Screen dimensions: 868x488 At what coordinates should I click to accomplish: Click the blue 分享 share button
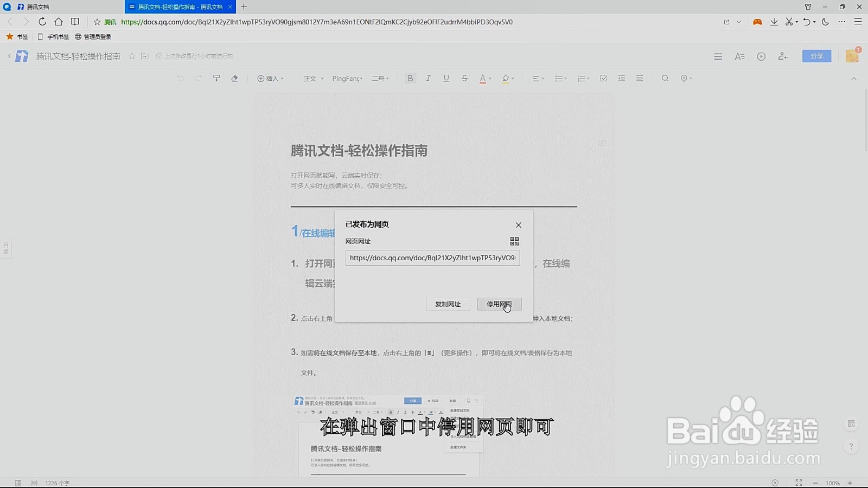point(816,56)
